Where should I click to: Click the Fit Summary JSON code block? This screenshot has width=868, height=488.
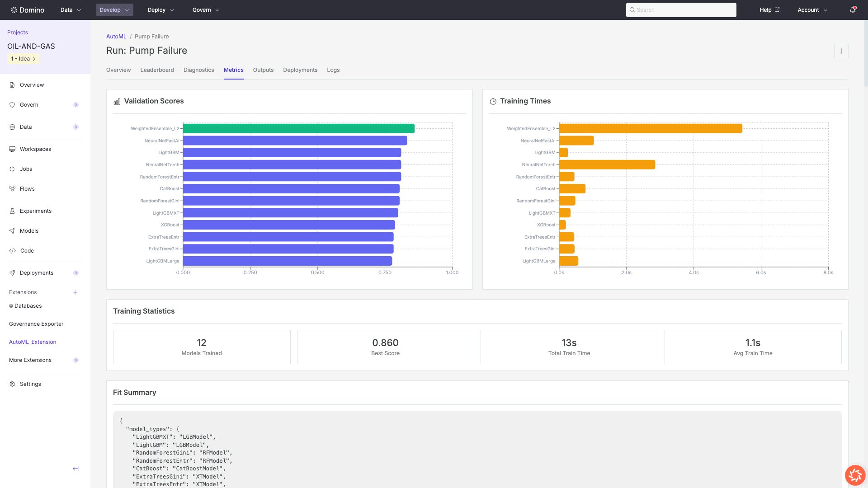tap(477, 450)
